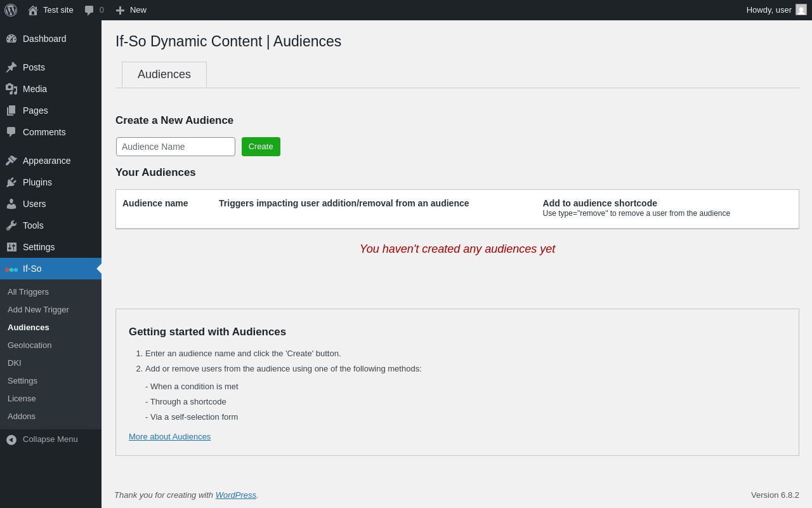Switch to the Audiences tab

164,75
